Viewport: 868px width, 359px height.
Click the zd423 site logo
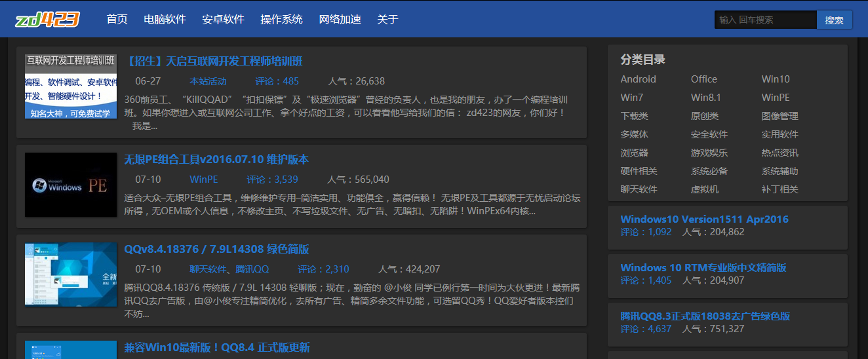pyautogui.click(x=47, y=20)
